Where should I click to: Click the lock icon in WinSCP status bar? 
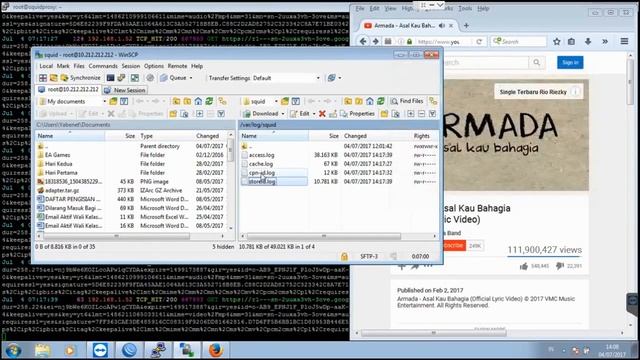point(344,256)
